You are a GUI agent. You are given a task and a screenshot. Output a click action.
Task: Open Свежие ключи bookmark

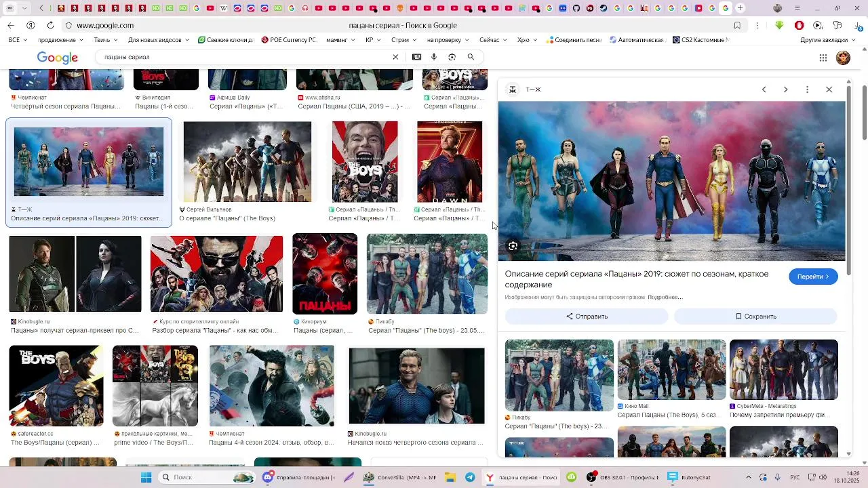click(226, 40)
